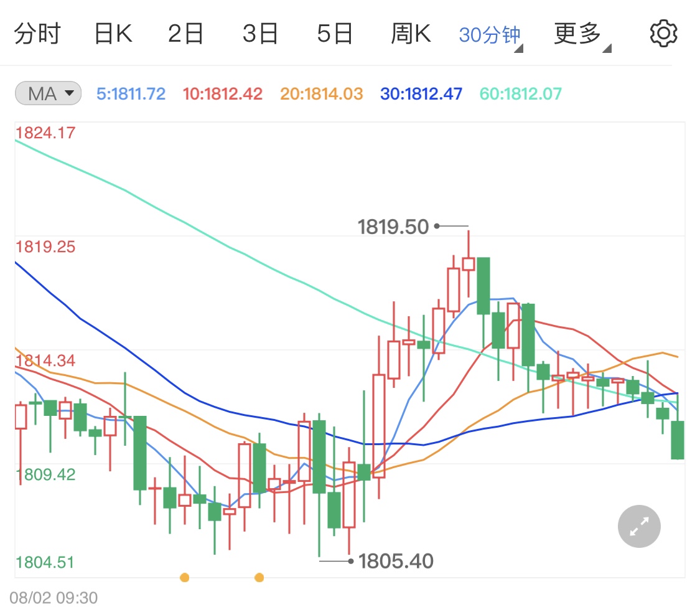Click the 08/02 09:30 date label
The image size is (700, 607).
(x=54, y=598)
